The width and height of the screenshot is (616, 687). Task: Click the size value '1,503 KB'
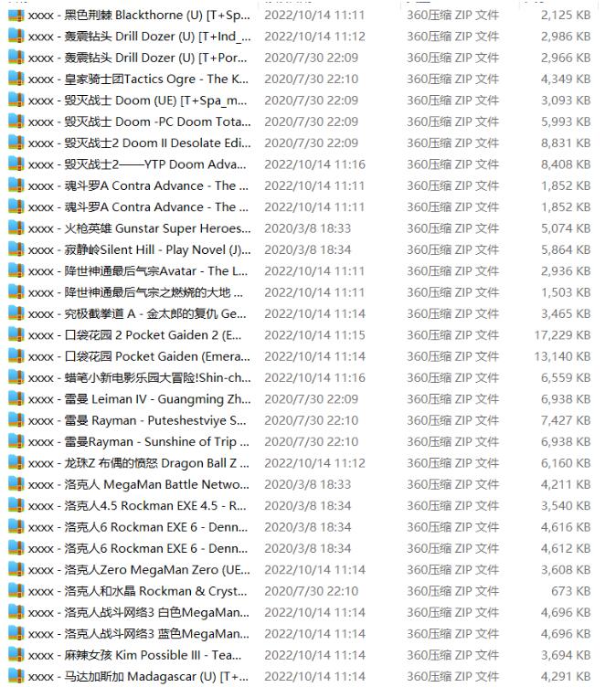pos(566,292)
